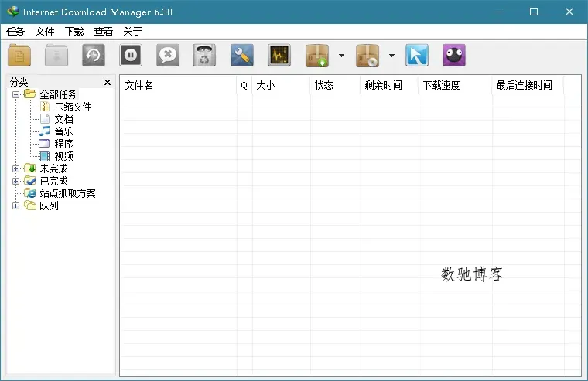588x381 pixels.
Task: Click the music note icon beside 音乐
Action: click(x=45, y=131)
